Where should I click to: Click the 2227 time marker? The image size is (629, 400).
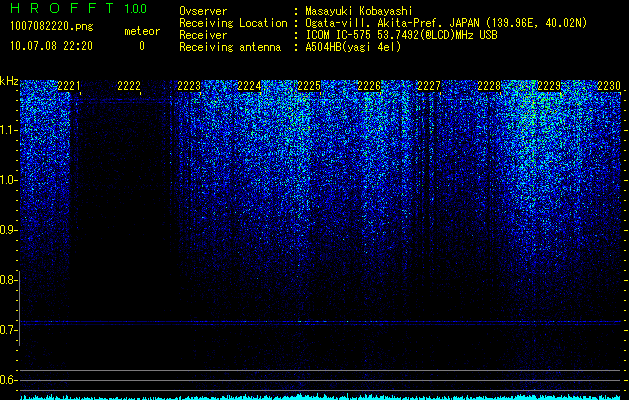tap(429, 86)
